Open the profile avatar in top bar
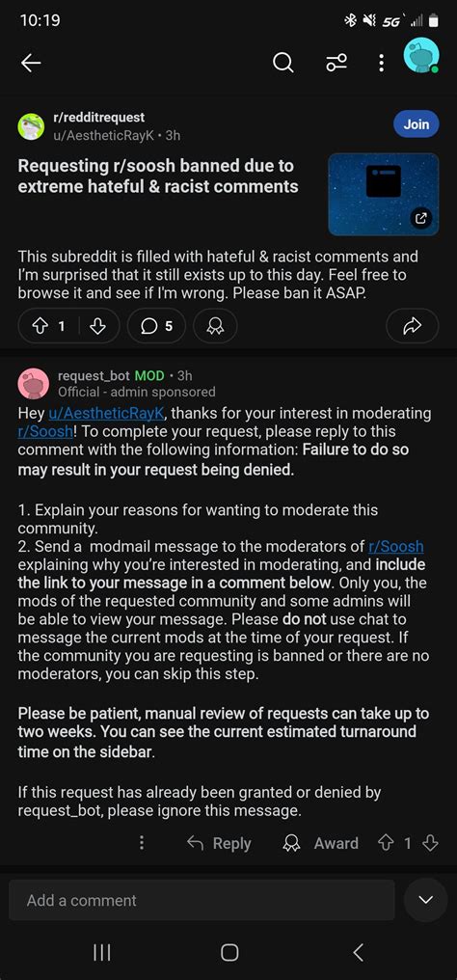This screenshot has width=457, height=980. (421, 56)
